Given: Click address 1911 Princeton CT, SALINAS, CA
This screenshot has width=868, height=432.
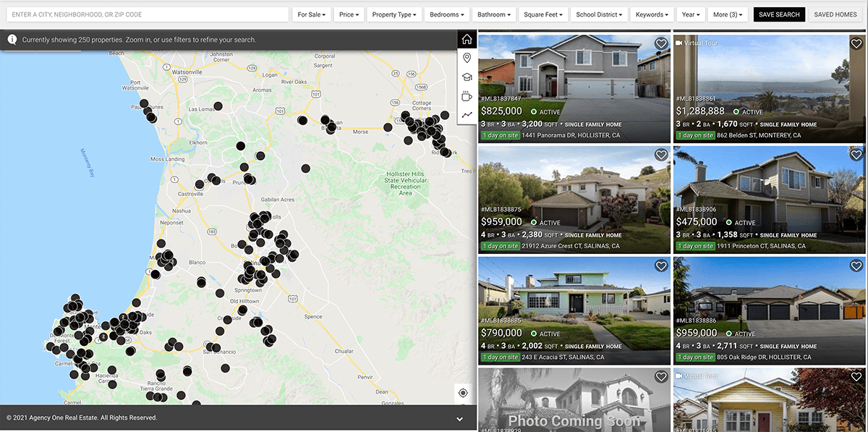Looking at the screenshot, I should tap(762, 246).
